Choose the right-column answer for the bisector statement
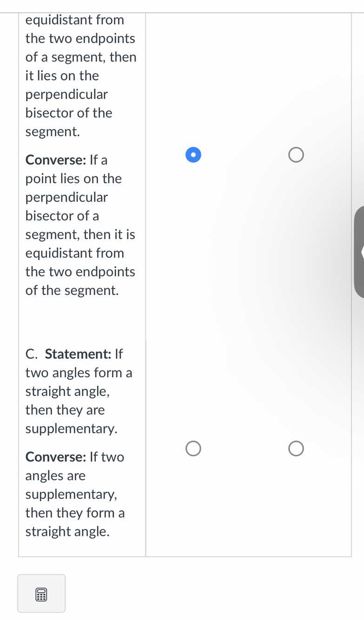This screenshot has height=620, width=364. coord(296,154)
